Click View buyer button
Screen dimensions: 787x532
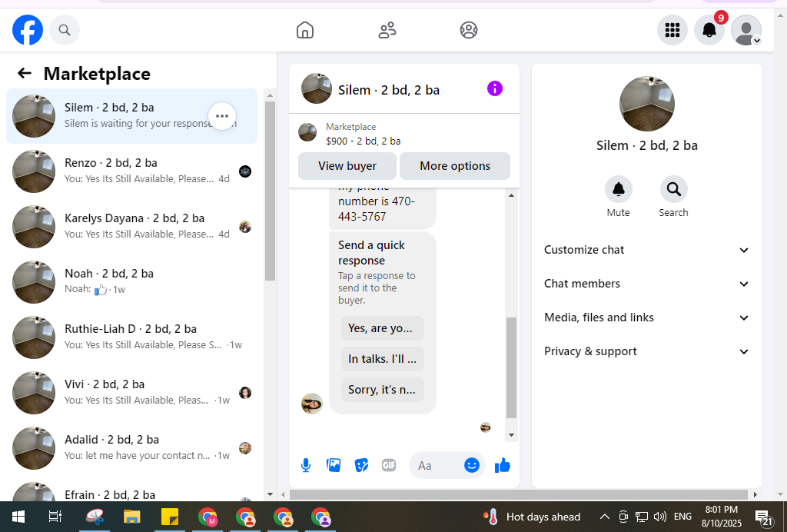pyautogui.click(x=347, y=166)
